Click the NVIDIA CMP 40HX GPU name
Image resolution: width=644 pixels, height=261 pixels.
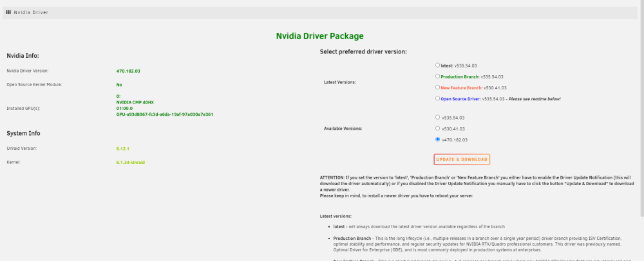135,102
